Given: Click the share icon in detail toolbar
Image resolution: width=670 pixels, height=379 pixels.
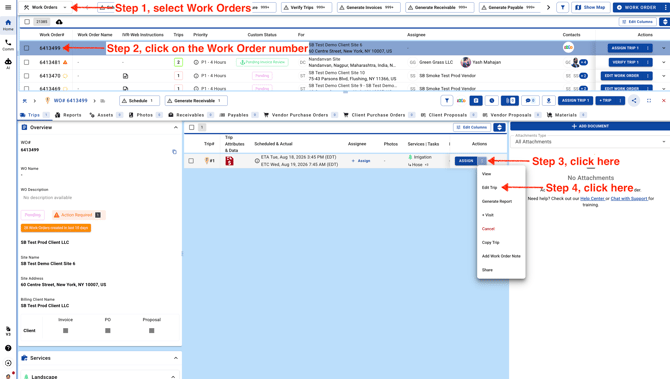Looking at the screenshot, I should tap(634, 101).
